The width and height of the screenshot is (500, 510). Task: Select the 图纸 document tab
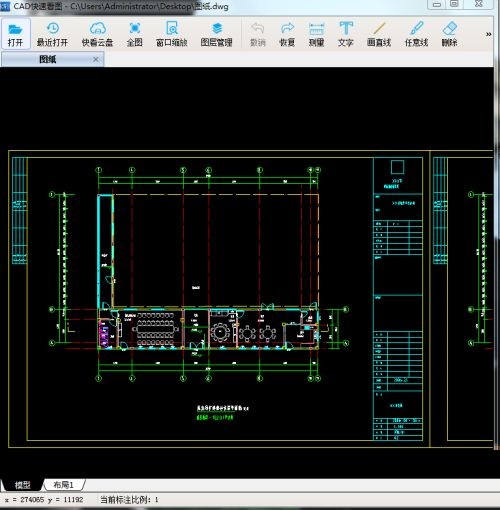pos(48,59)
